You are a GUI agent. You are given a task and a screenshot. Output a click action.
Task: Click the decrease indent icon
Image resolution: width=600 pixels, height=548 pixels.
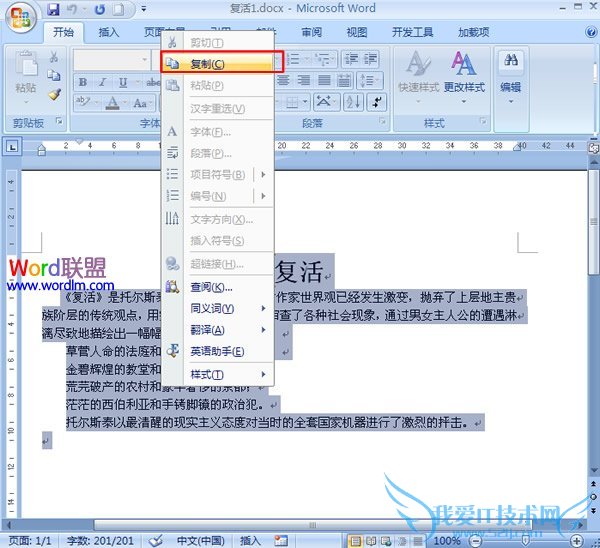(351, 59)
